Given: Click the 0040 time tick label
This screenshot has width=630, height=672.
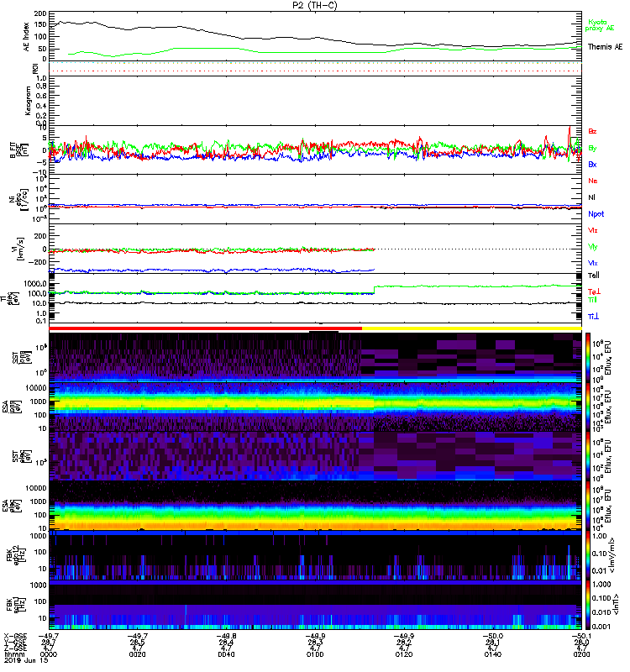Looking at the screenshot, I should [x=226, y=654].
